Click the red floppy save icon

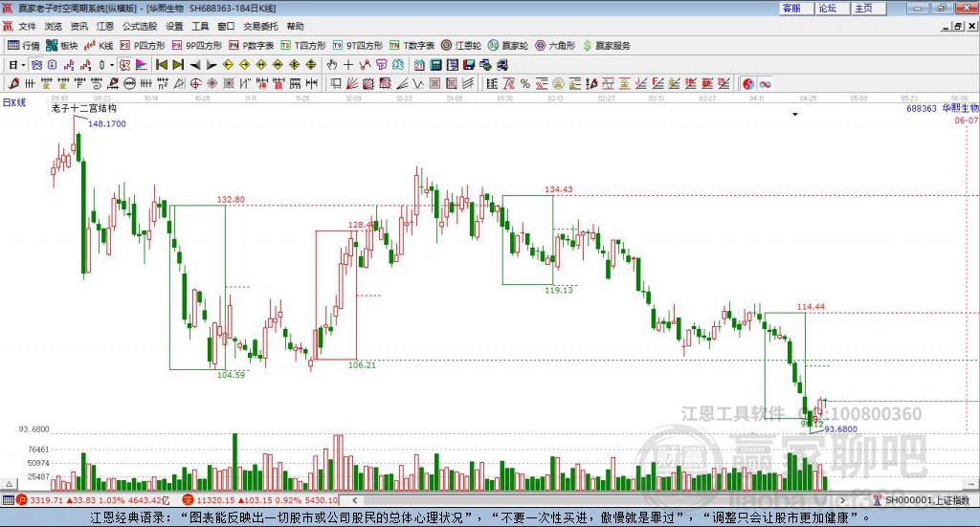(469, 65)
